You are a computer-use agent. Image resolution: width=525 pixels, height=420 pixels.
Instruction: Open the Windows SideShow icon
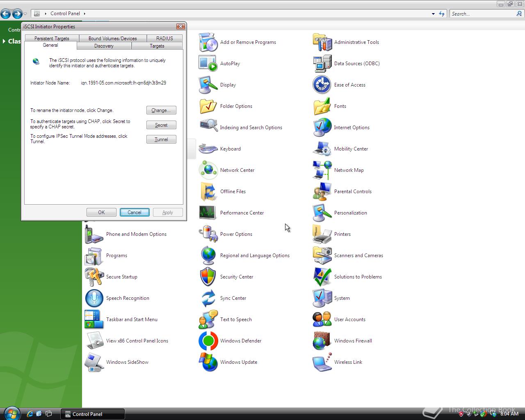94,362
